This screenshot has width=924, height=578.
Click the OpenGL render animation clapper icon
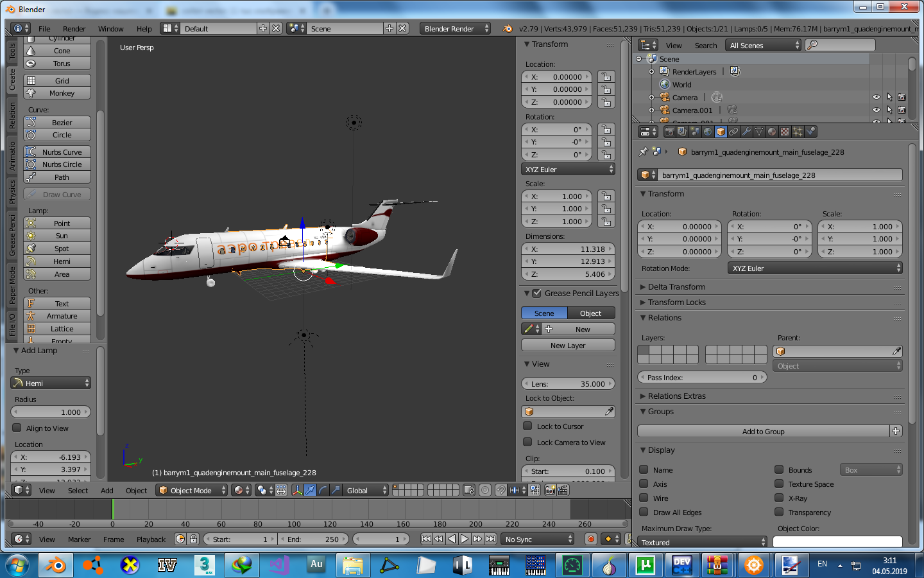tap(563, 490)
